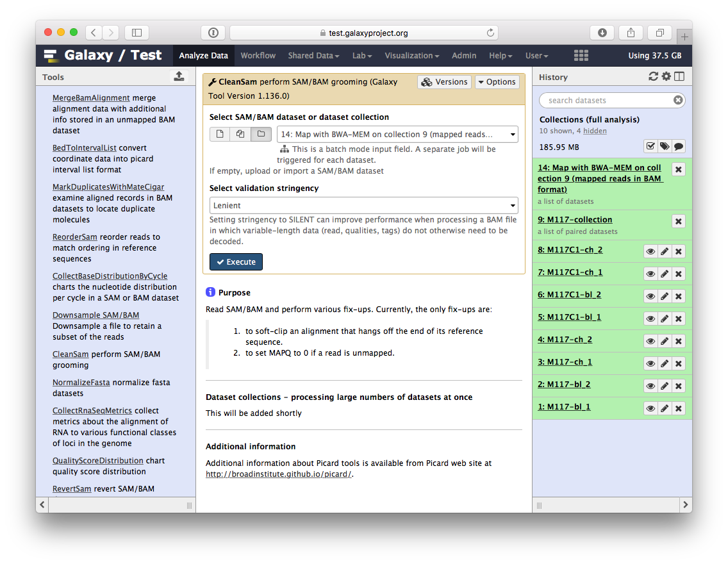Open 9: M117-collection in history

click(575, 220)
